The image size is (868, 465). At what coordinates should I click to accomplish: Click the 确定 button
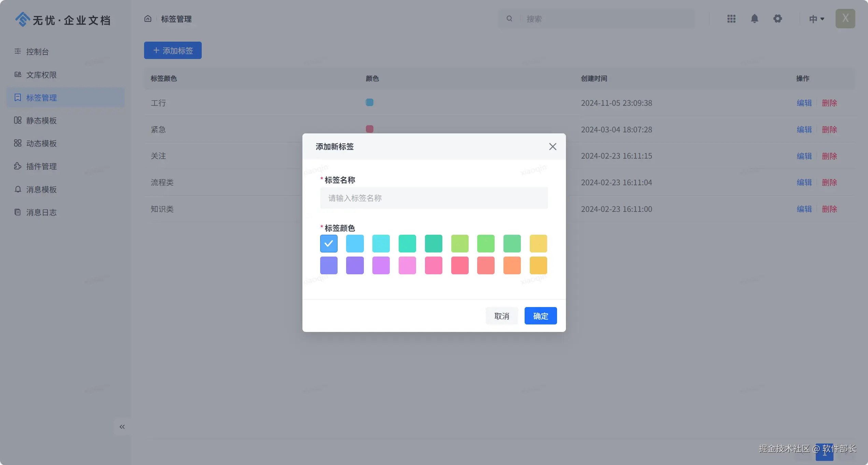541,316
